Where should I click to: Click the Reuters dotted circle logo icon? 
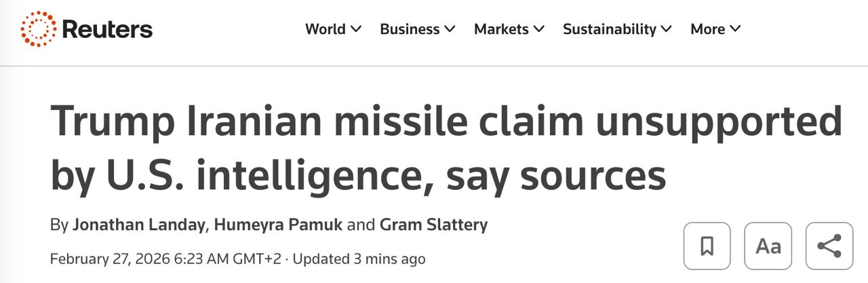click(38, 29)
